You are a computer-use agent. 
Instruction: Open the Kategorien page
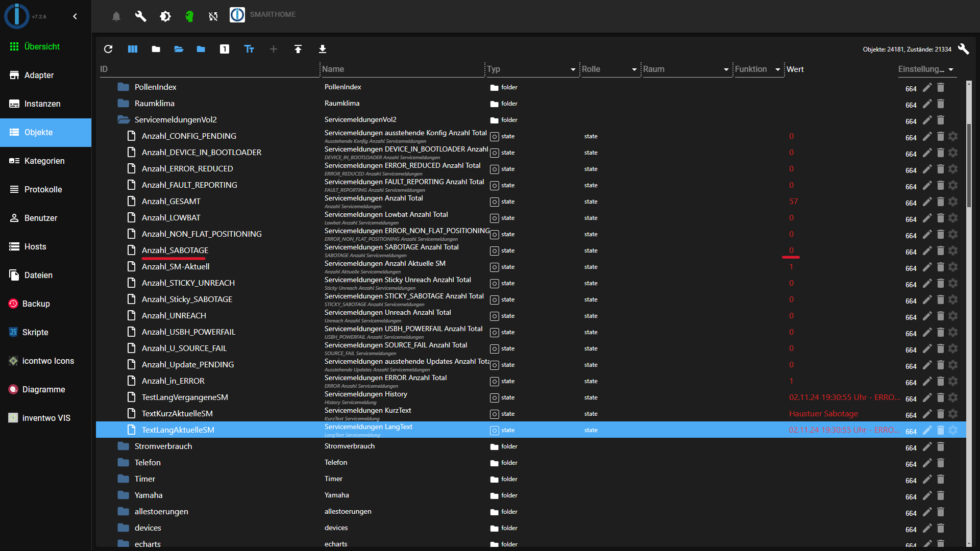[x=46, y=161]
